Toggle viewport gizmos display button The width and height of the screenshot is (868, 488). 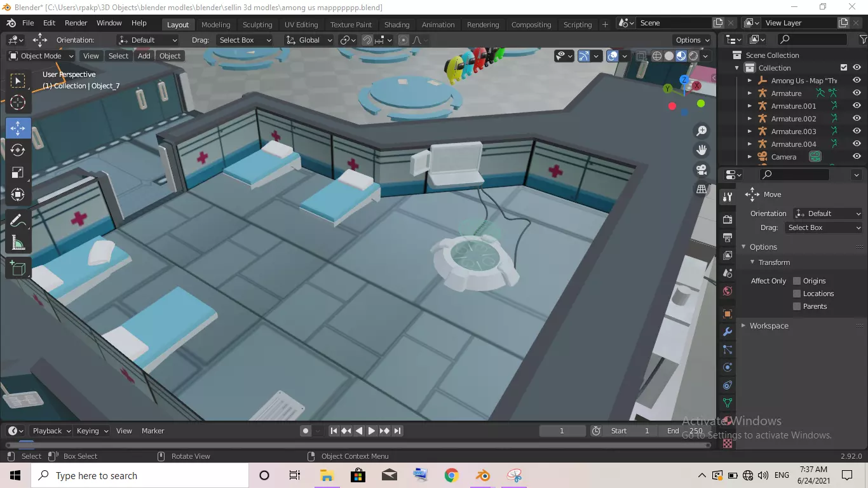[583, 56]
